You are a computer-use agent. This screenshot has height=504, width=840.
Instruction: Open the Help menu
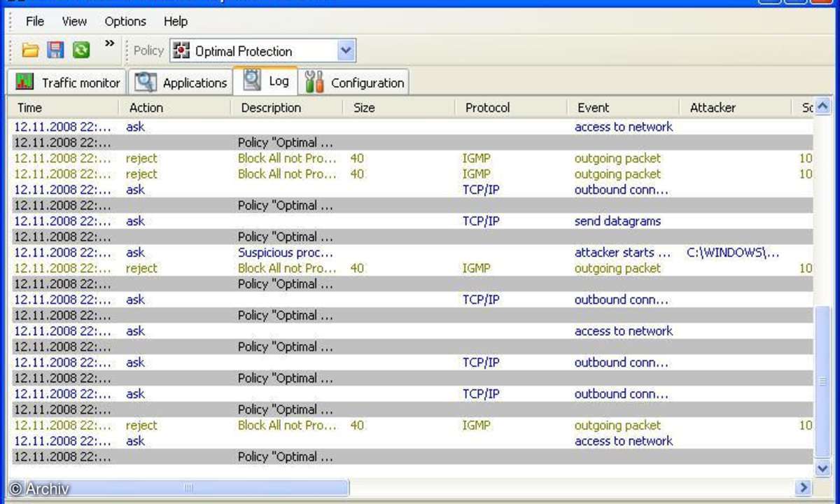click(176, 22)
